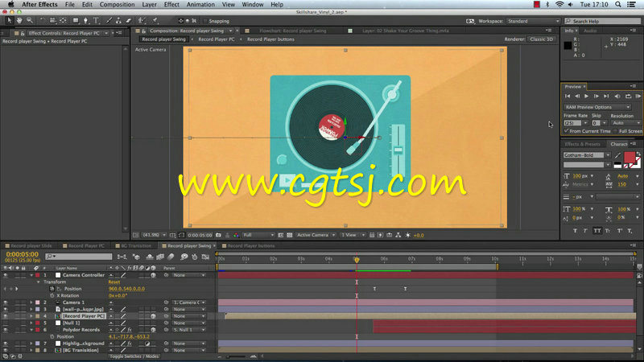
Task: Select the Pan Behind anchor point tool
Action: 63,20
